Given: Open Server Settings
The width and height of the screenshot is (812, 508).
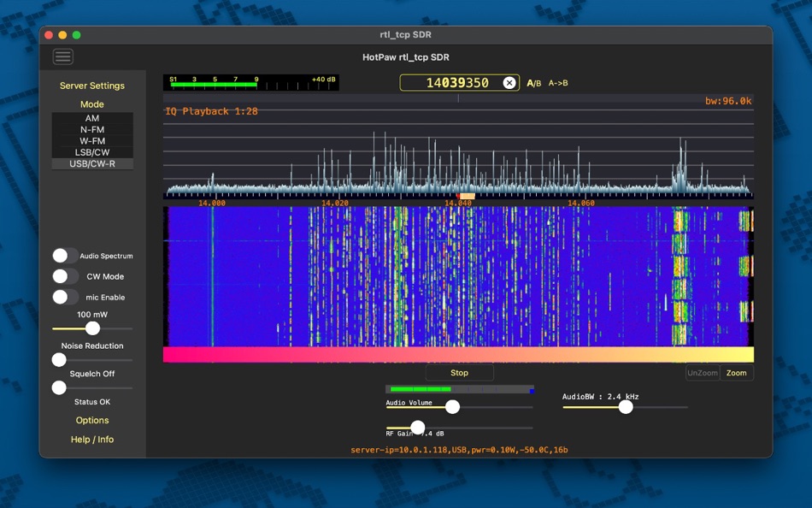Looking at the screenshot, I should point(92,86).
